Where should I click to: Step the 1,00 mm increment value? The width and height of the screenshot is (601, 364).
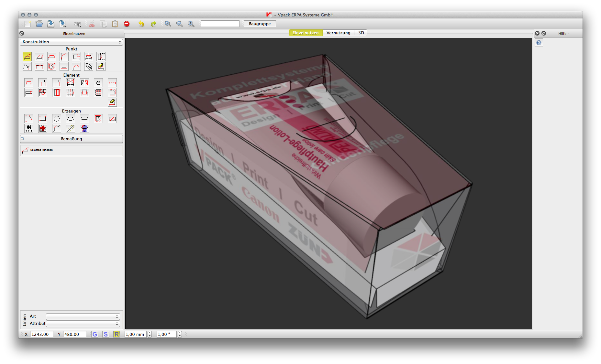click(x=150, y=334)
